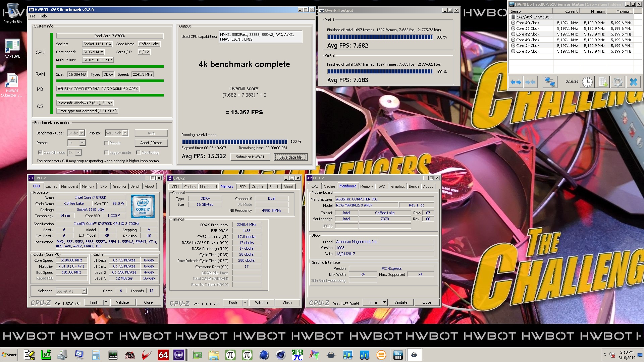Open CPU-Z Selection Socket #1 dropdown
The width and height of the screenshot is (644, 362).
point(84,291)
